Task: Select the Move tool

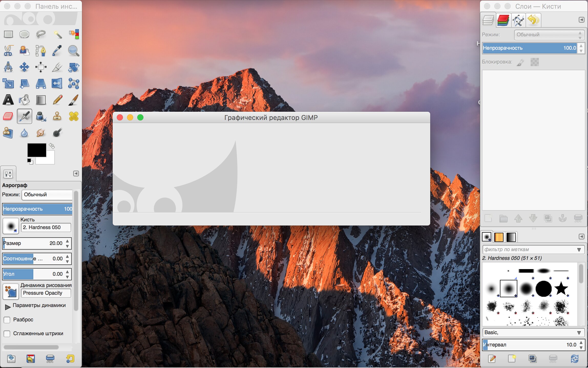Action: click(24, 67)
